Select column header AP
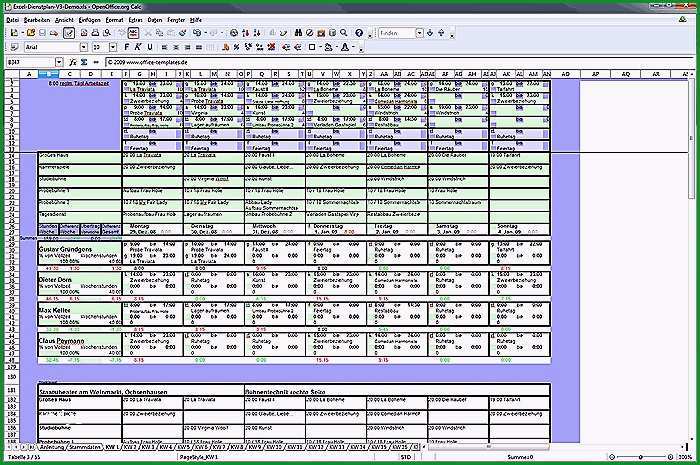Screen dimensions: 700x465 click(595, 74)
